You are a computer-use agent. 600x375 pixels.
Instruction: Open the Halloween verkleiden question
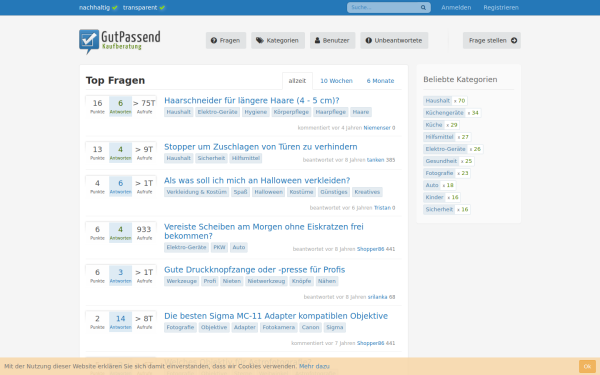[x=257, y=181]
